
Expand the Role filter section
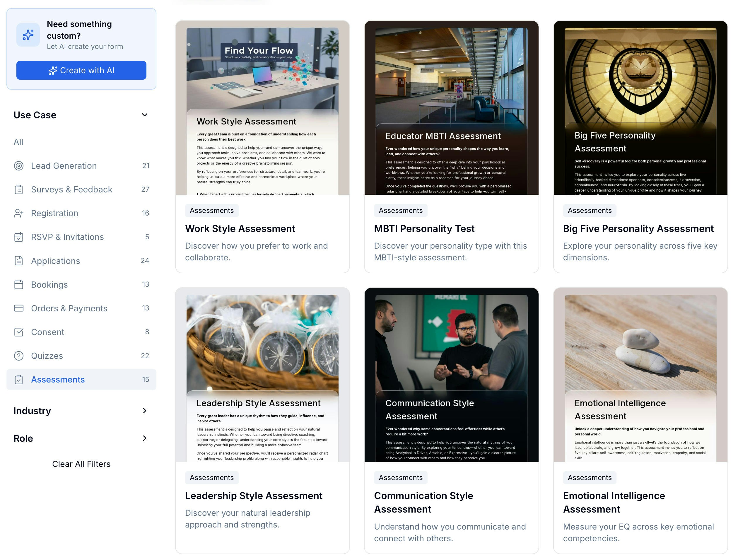coord(144,438)
